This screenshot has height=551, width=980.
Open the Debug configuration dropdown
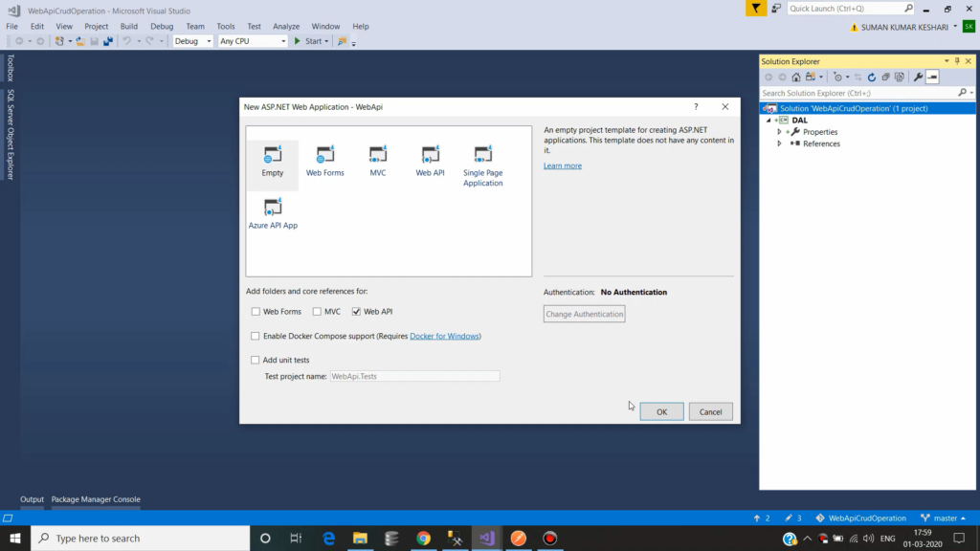tap(192, 41)
